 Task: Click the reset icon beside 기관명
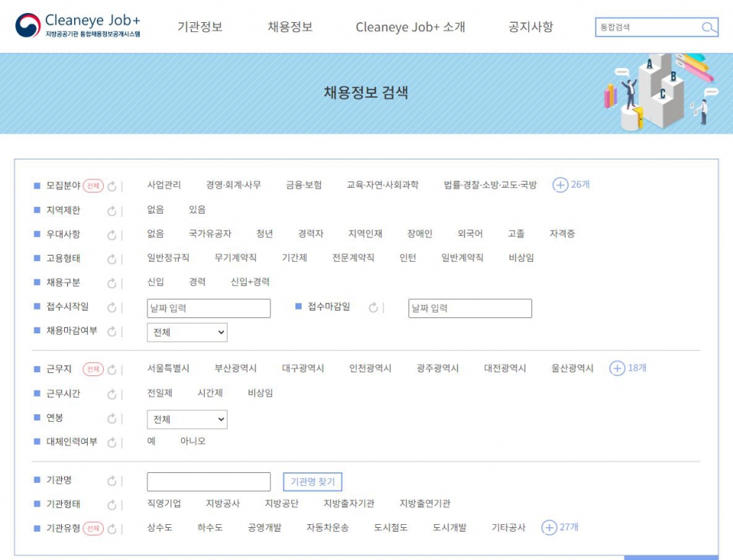[x=112, y=481]
